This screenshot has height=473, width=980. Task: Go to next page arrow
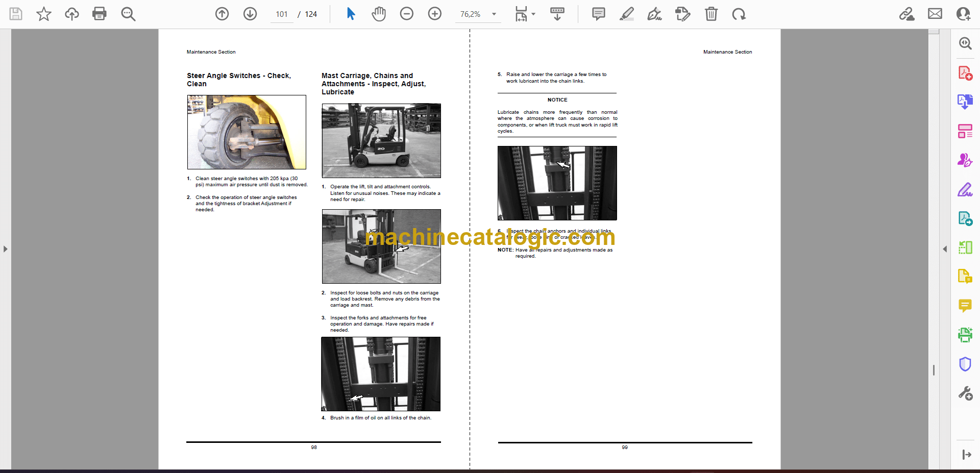coord(250,14)
